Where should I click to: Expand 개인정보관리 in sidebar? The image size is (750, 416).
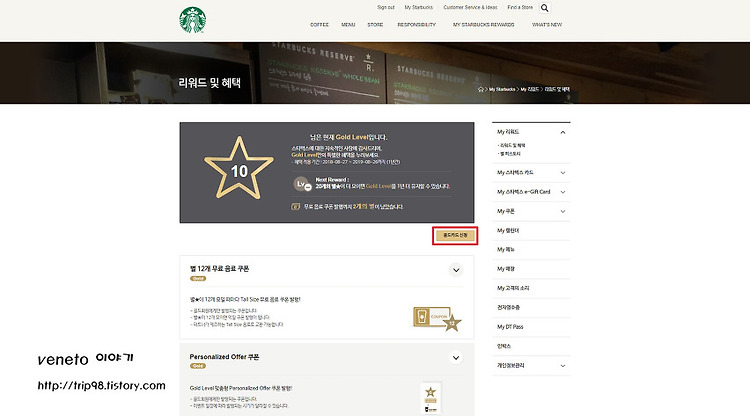(x=563, y=366)
